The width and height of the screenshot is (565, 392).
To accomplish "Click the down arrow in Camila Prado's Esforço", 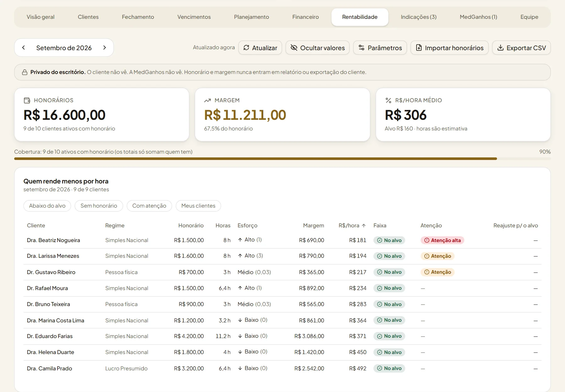I will 240,368.
